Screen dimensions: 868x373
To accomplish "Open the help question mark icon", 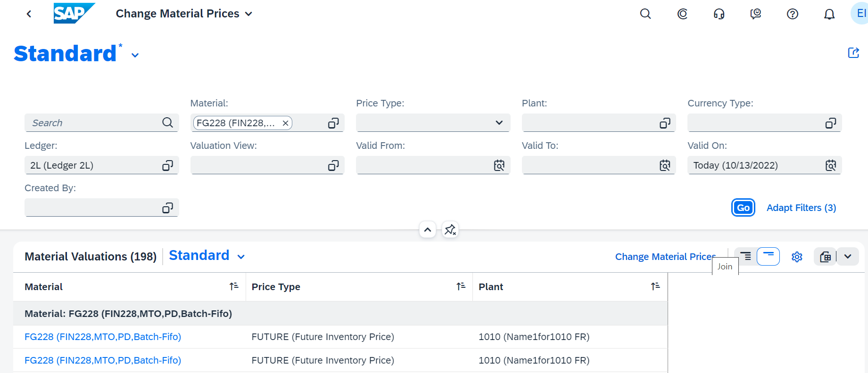I will click(793, 14).
